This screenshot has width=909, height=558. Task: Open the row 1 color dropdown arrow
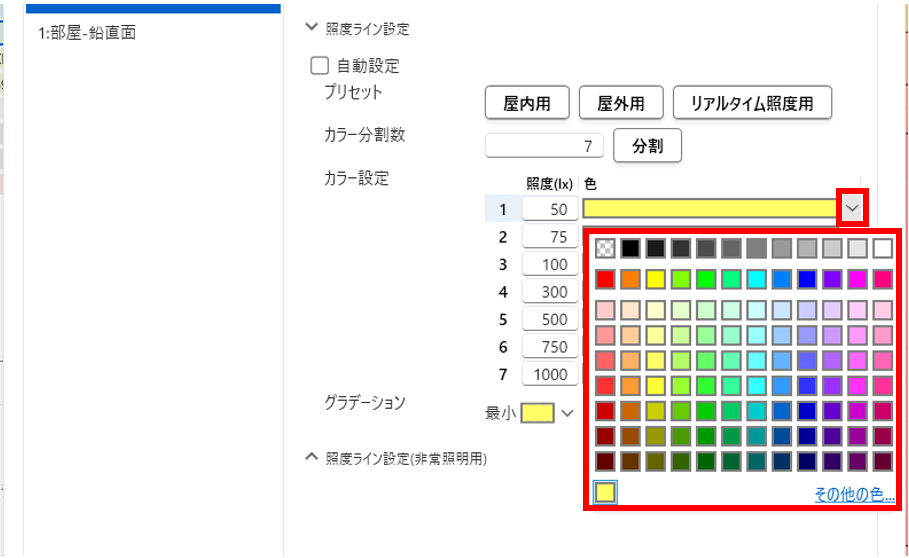click(852, 208)
